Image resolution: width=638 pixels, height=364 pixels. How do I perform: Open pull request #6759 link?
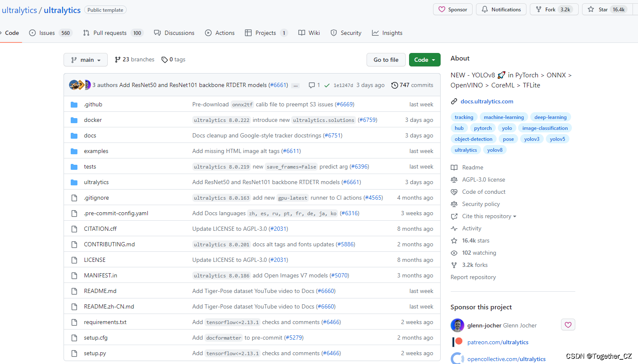tap(367, 120)
